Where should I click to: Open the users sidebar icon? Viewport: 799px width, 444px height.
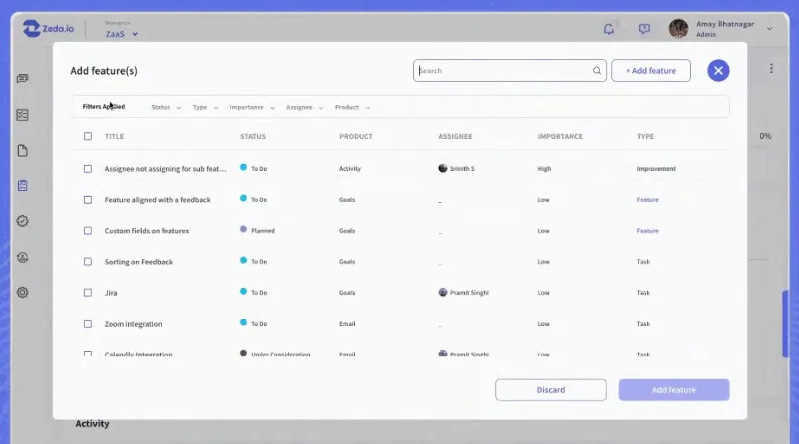22,257
